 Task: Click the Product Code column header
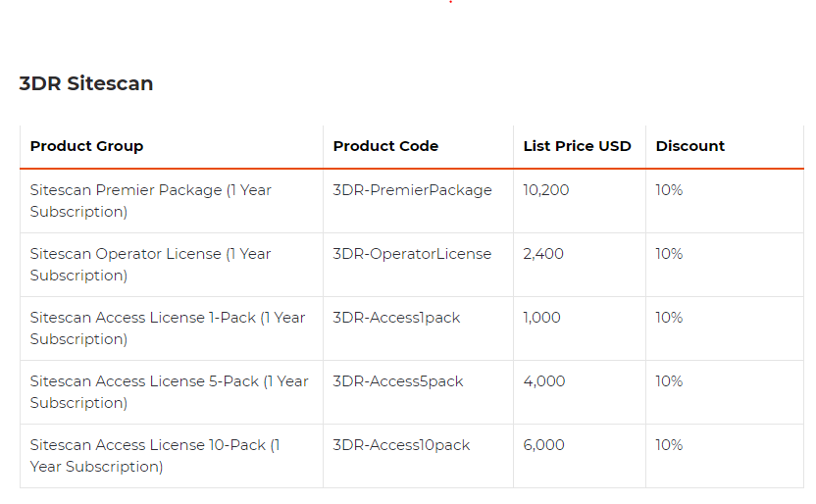coord(385,146)
